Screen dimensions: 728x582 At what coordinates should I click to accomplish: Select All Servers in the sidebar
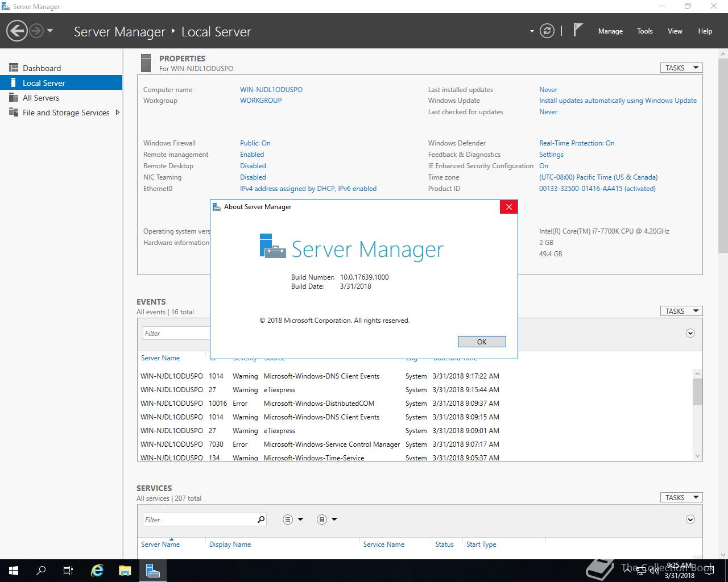[x=61, y=97]
